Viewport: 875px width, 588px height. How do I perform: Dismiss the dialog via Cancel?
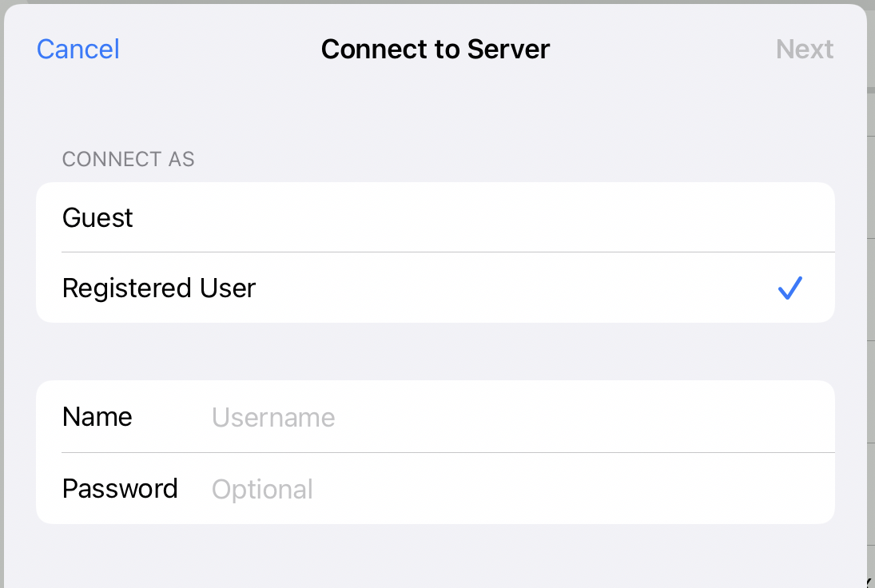click(78, 49)
